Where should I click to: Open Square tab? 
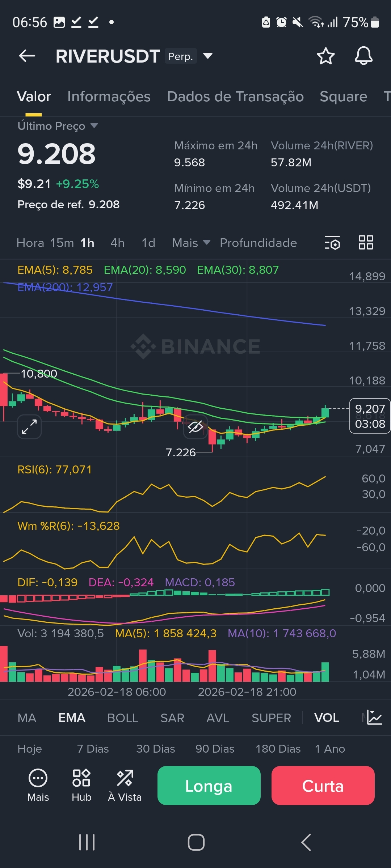click(344, 97)
